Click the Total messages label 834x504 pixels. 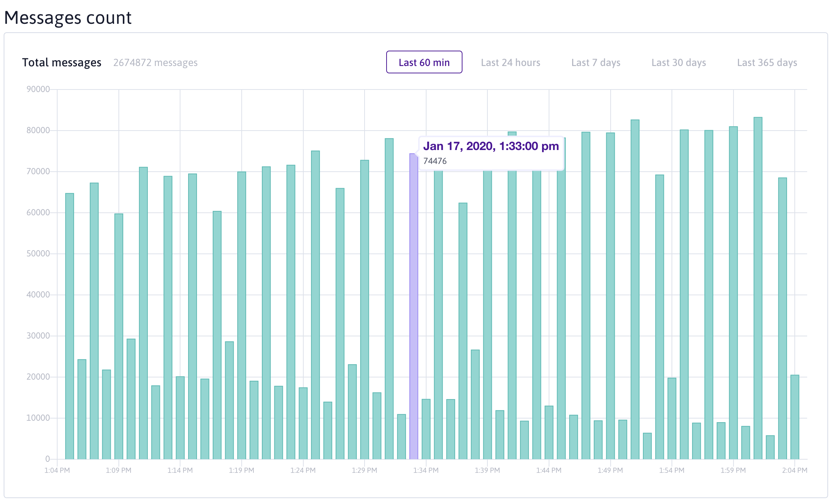tap(62, 62)
